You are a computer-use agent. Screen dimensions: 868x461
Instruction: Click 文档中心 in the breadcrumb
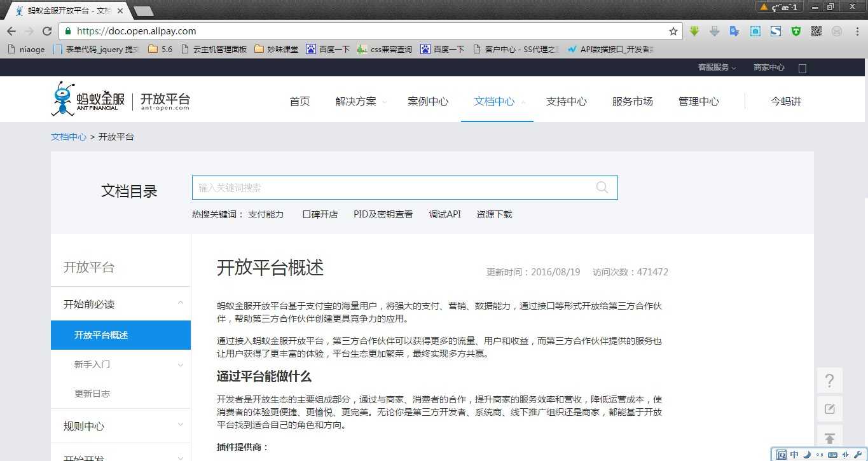pyautogui.click(x=69, y=137)
